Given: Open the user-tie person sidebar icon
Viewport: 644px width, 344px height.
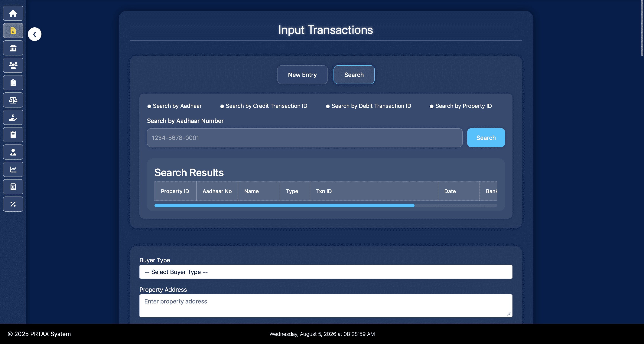Looking at the screenshot, I should click(x=13, y=152).
